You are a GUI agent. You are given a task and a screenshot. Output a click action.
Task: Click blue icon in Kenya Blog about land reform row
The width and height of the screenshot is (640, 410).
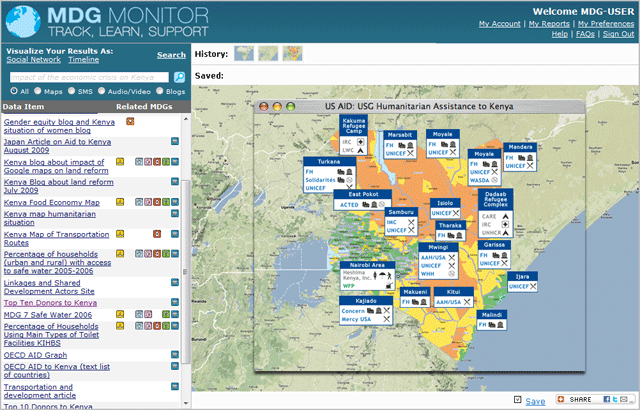pyautogui.click(x=175, y=181)
